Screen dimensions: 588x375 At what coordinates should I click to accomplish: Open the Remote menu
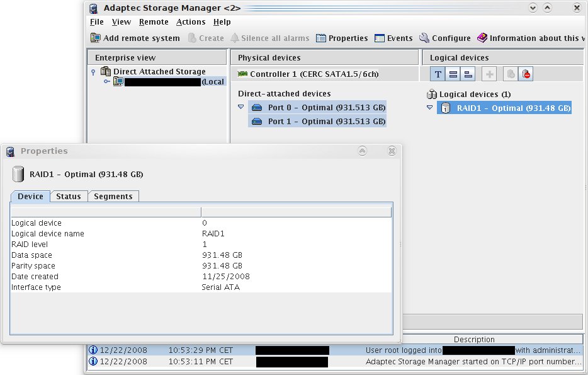click(154, 22)
